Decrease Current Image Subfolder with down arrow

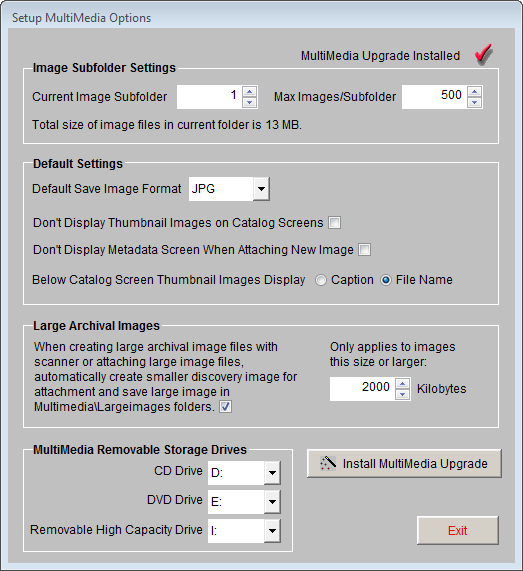click(249, 102)
